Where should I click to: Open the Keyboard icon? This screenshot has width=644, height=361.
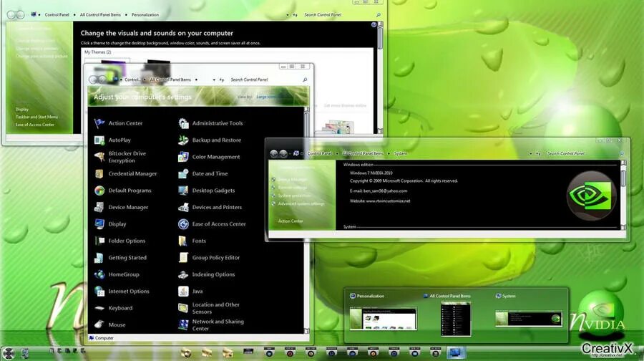tap(99, 308)
